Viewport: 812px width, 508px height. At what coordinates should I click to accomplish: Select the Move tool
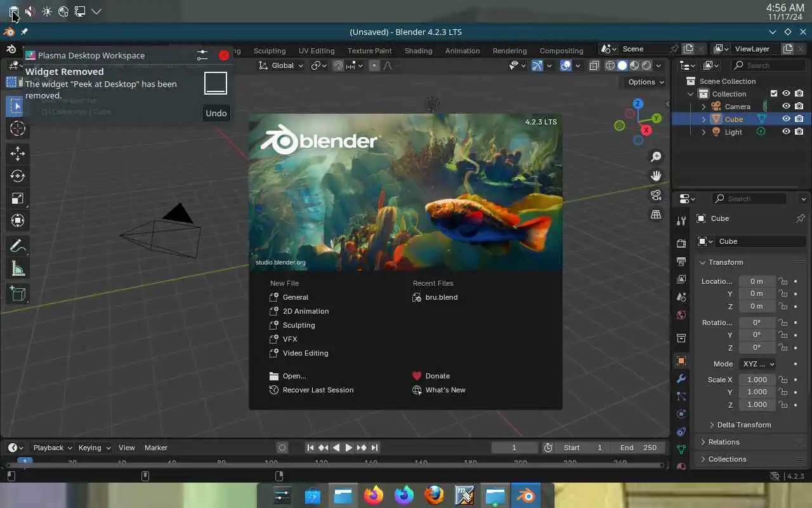tap(18, 153)
